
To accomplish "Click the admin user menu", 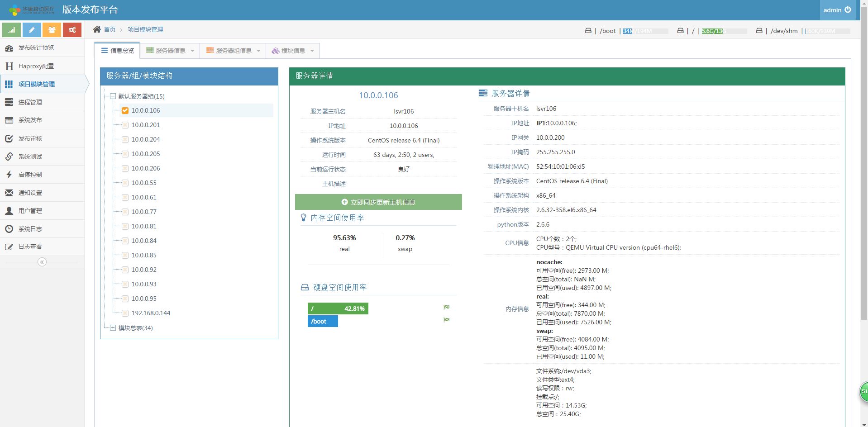I will [837, 10].
